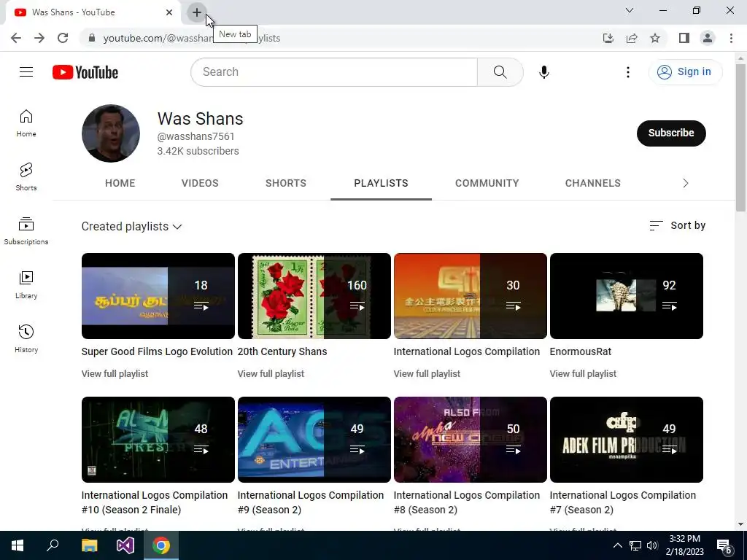This screenshot has height=560, width=747.
Task: Open Windows Start menu
Action: pyautogui.click(x=18, y=545)
